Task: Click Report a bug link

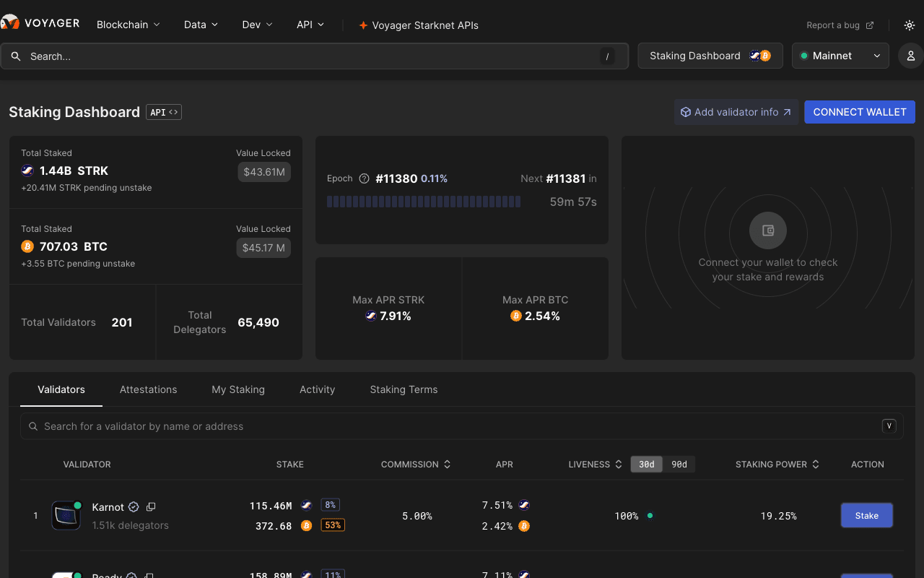Action: pos(840,25)
